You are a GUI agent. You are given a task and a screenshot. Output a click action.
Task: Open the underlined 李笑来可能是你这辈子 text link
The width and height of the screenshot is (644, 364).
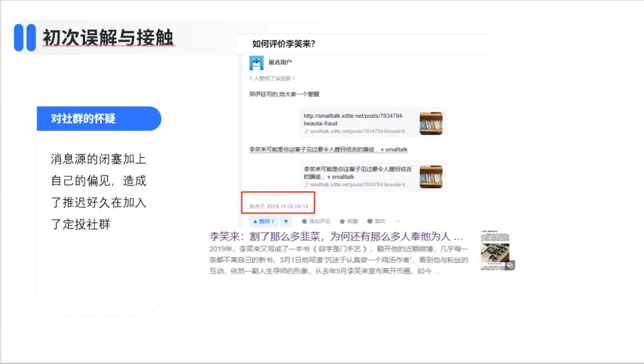[x=328, y=150]
